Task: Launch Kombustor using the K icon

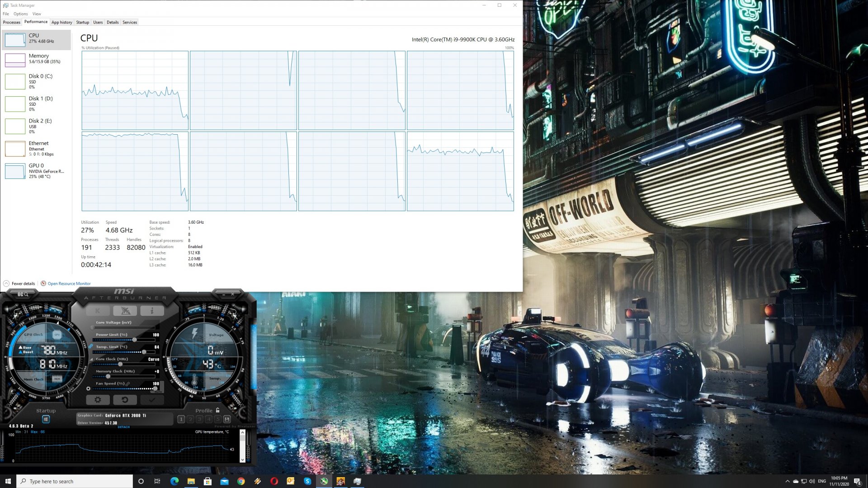Action: (98, 311)
